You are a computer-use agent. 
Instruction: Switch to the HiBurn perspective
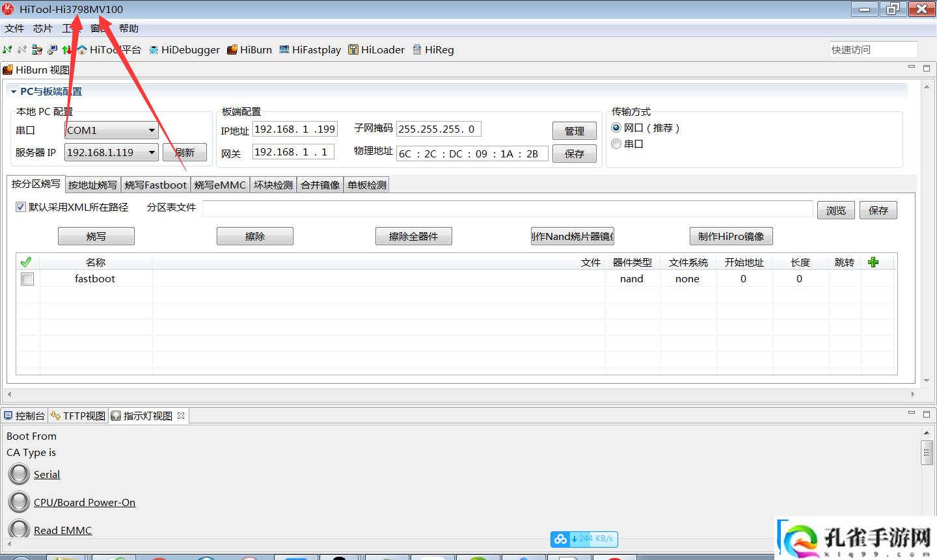coord(249,49)
